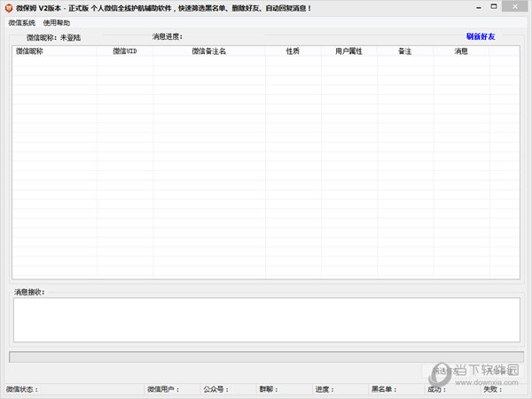
Task: Open the 微信系统 menu
Action: pos(21,23)
